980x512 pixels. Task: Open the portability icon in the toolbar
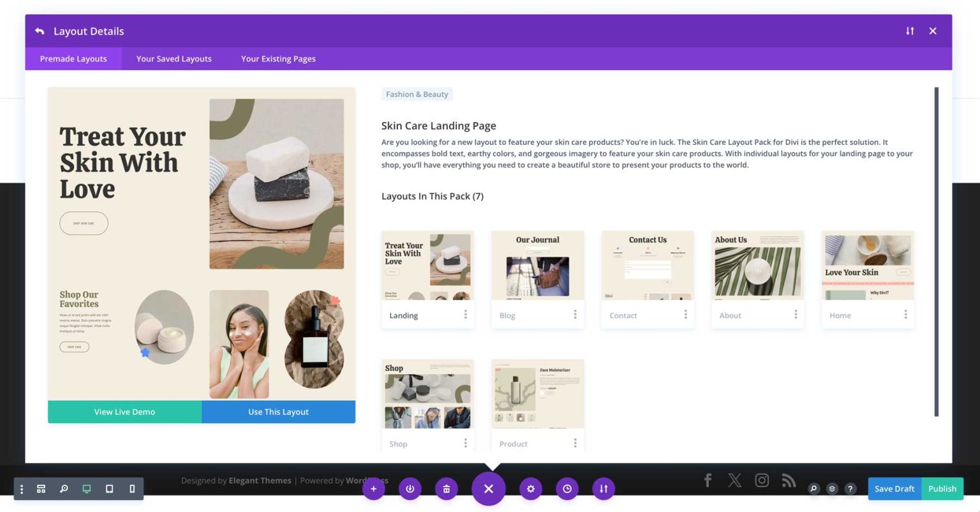(x=603, y=488)
